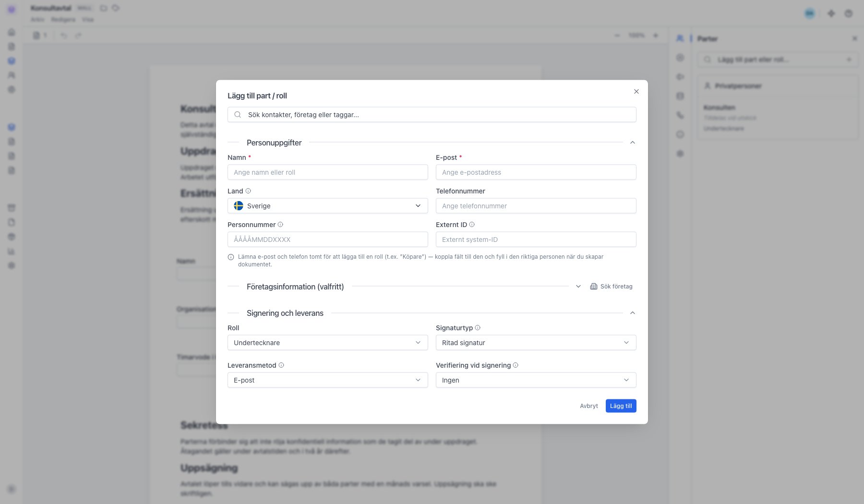Click the Namn input field

(x=328, y=172)
